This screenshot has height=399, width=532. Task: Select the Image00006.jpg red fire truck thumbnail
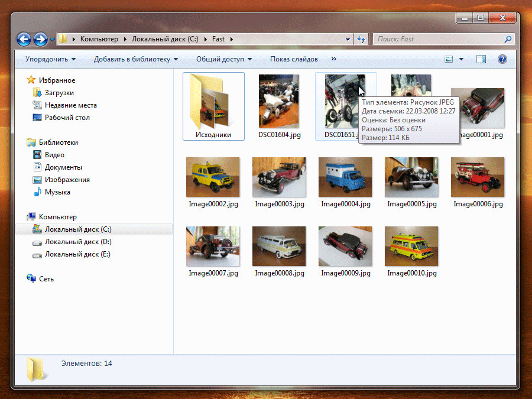pos(478,177)
